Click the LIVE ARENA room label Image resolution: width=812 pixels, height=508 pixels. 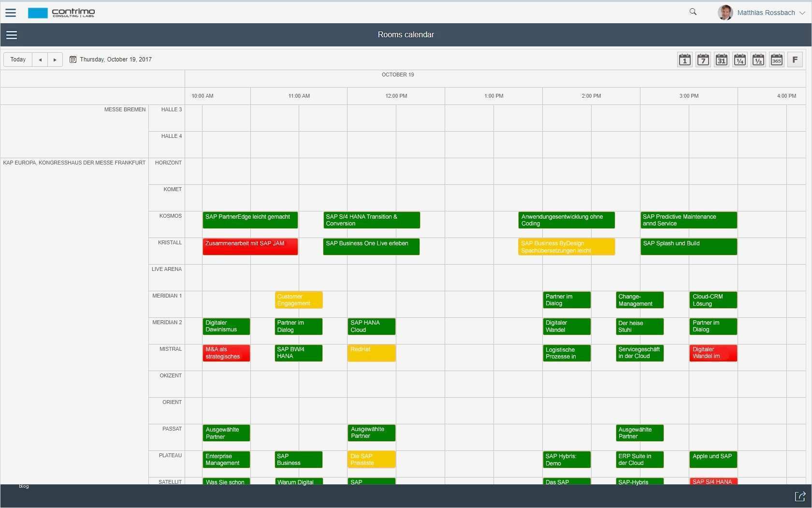[167, 269]
